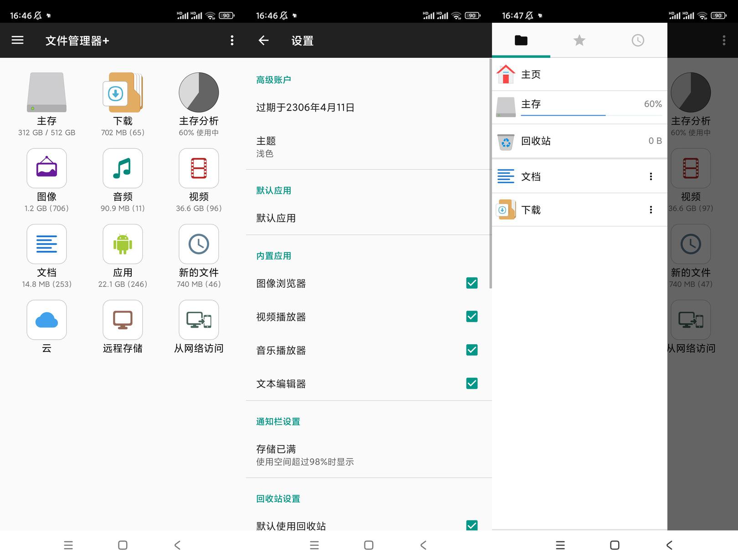Viewport: 738px width, 560px height.
Task: Open the 云 cloud storage icon
Action: (x=46, y=320)
